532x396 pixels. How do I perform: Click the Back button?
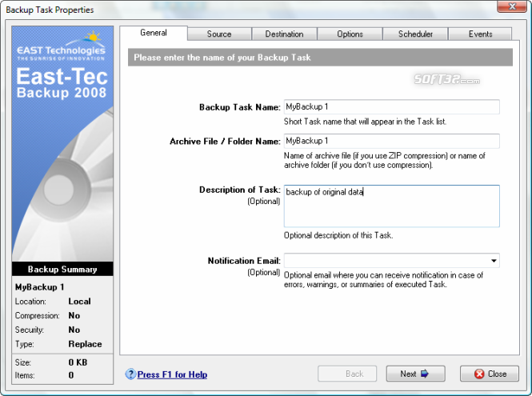(347, 374)
